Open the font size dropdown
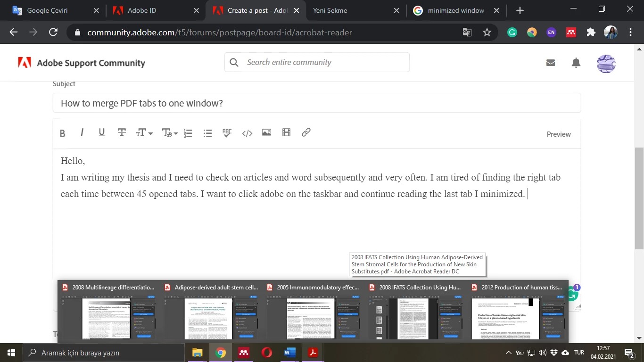Viewport: 644px width, 362px height. coord(144,133)
